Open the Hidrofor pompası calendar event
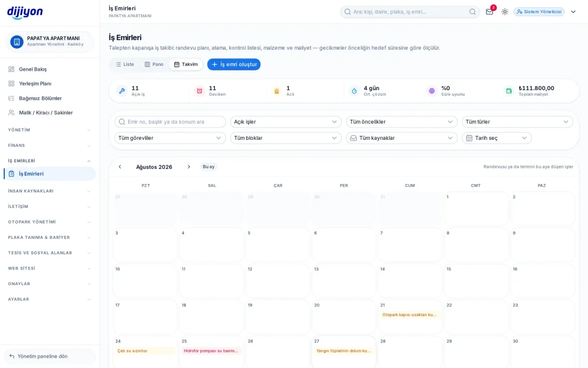Image resolution: width=588 pixels, height=368 pixels. click(211, 351)
